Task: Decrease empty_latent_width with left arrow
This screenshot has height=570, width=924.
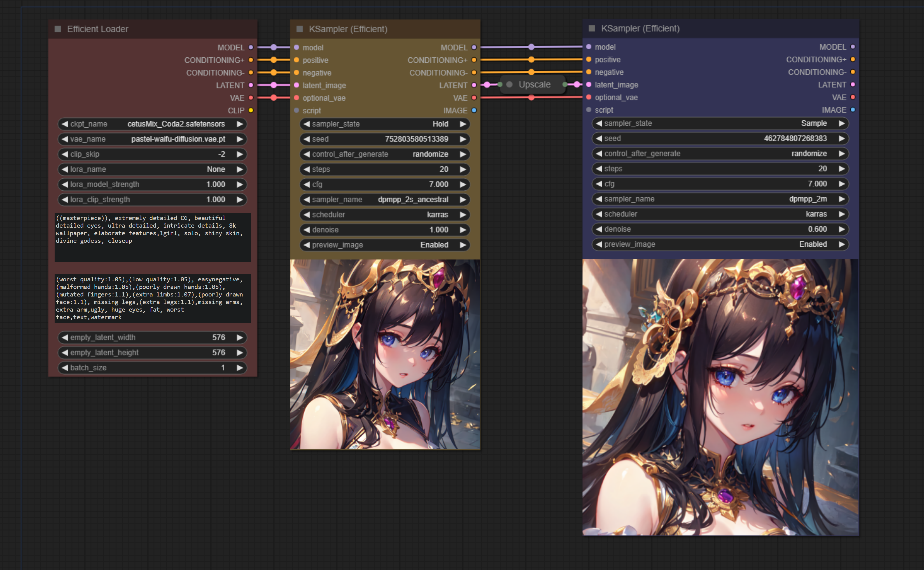Action: pos(65,337)
